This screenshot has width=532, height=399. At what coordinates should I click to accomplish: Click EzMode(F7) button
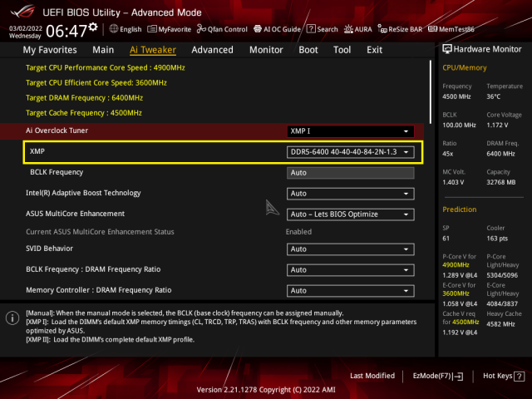tap(438, 376)
